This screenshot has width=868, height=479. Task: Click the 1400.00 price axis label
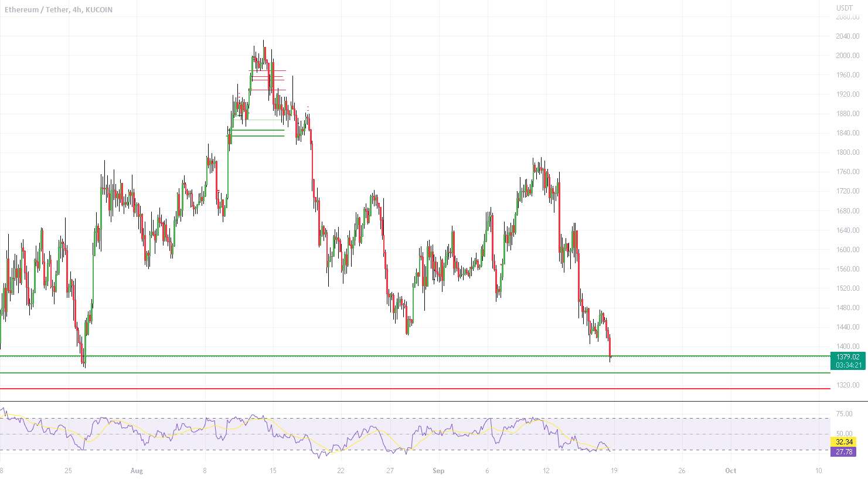847,346
